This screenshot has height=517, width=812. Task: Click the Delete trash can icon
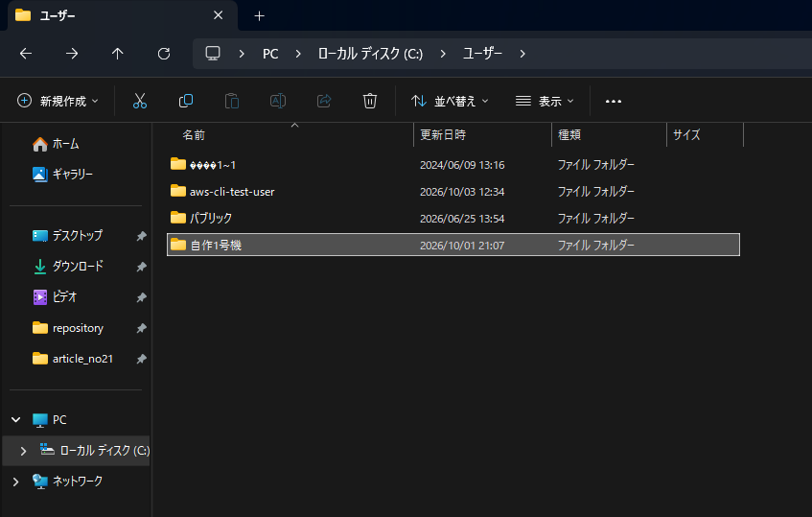(x=370, y=101)
